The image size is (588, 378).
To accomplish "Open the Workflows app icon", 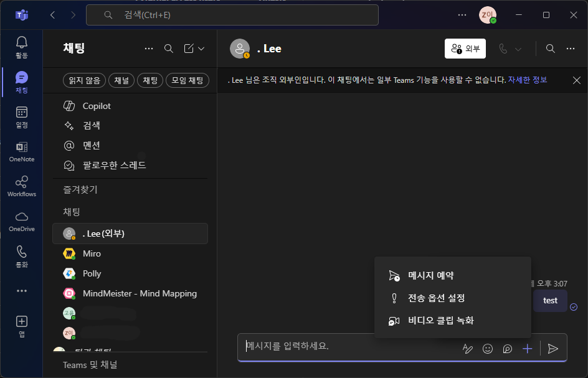I will coord(21,186).
